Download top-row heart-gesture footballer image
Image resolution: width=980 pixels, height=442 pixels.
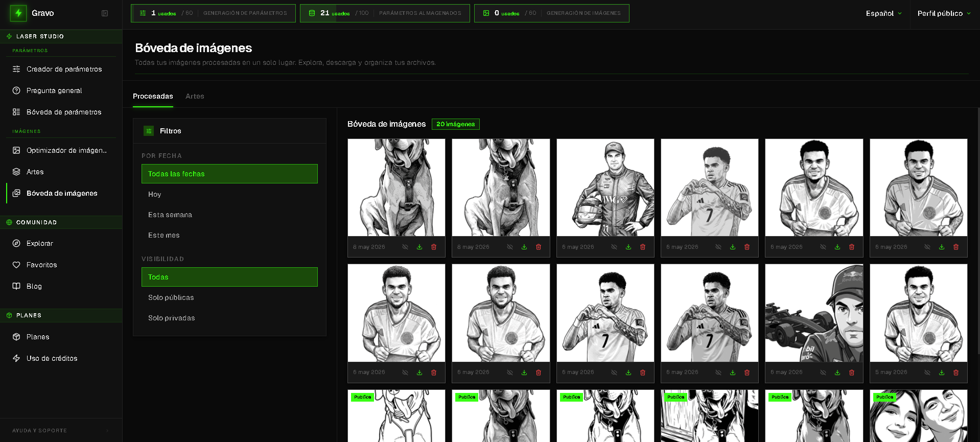tap(733, 247)
